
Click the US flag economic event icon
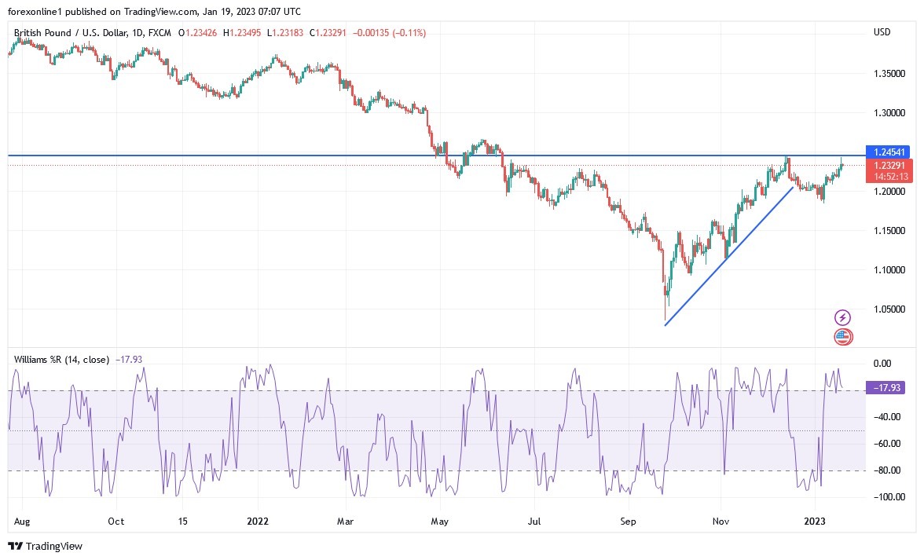tap(841, 336)
